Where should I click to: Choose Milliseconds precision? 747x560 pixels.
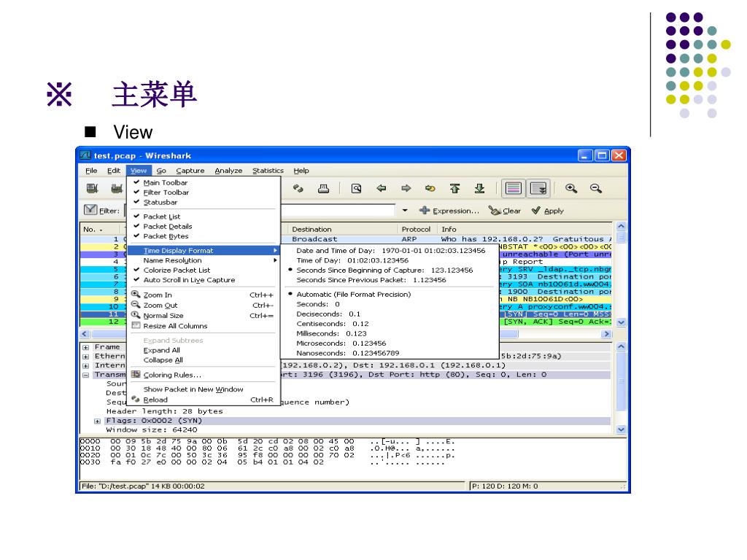pos(331,333)
